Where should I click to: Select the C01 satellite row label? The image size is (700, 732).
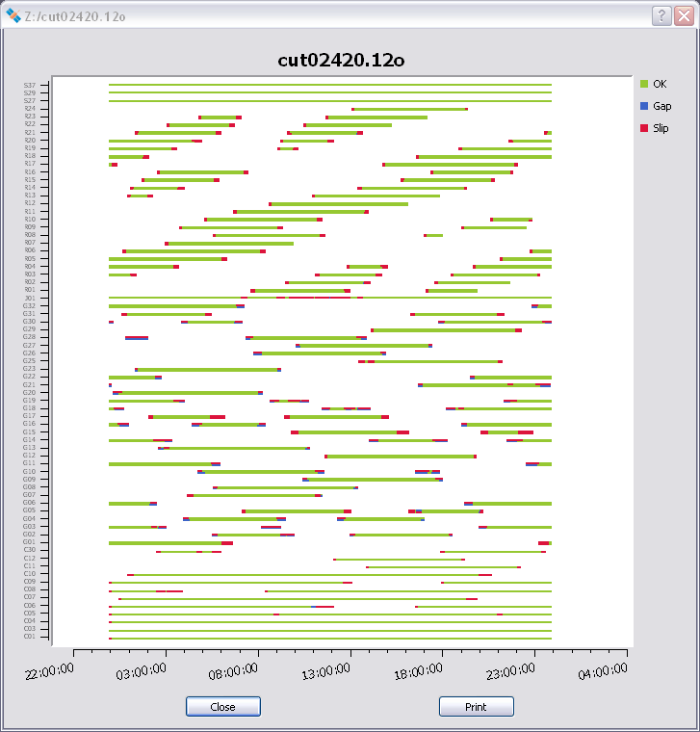(x=30, y=637)
